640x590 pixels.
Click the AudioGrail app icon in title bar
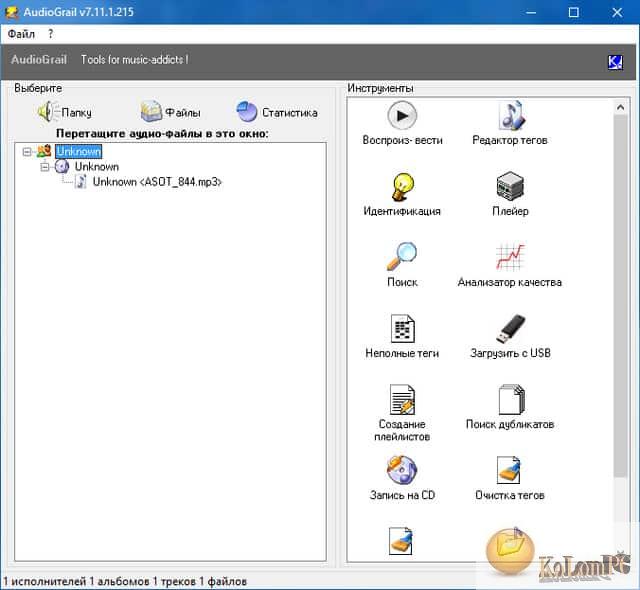point(11,12)
